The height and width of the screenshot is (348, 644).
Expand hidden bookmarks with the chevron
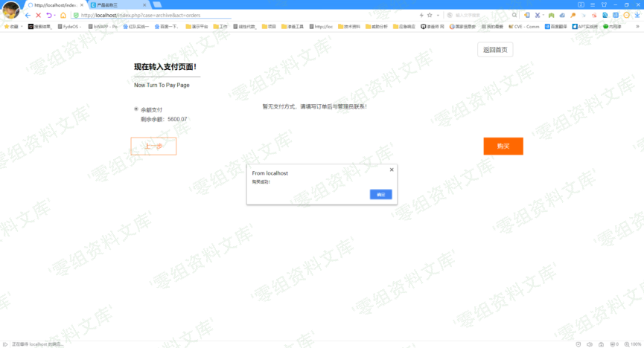pos(637,26)
